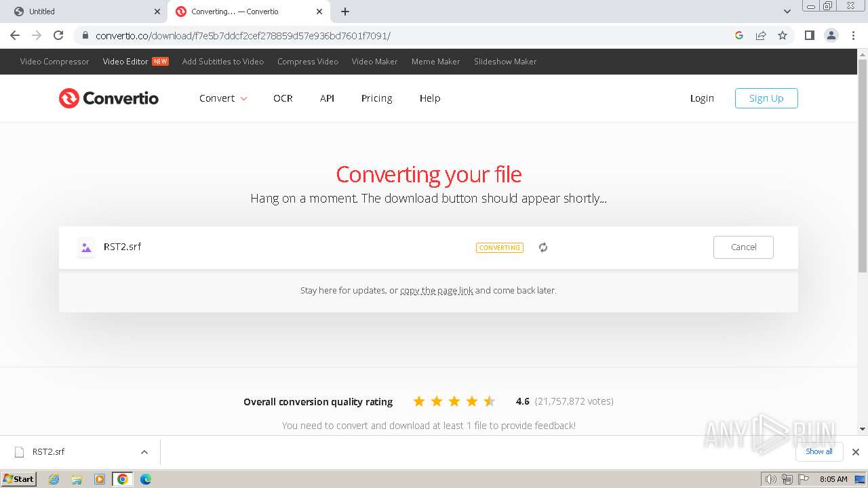Open the Video Maker link
Image resolution: width=868 pixels, height=488 pixels.
[374, 62]
